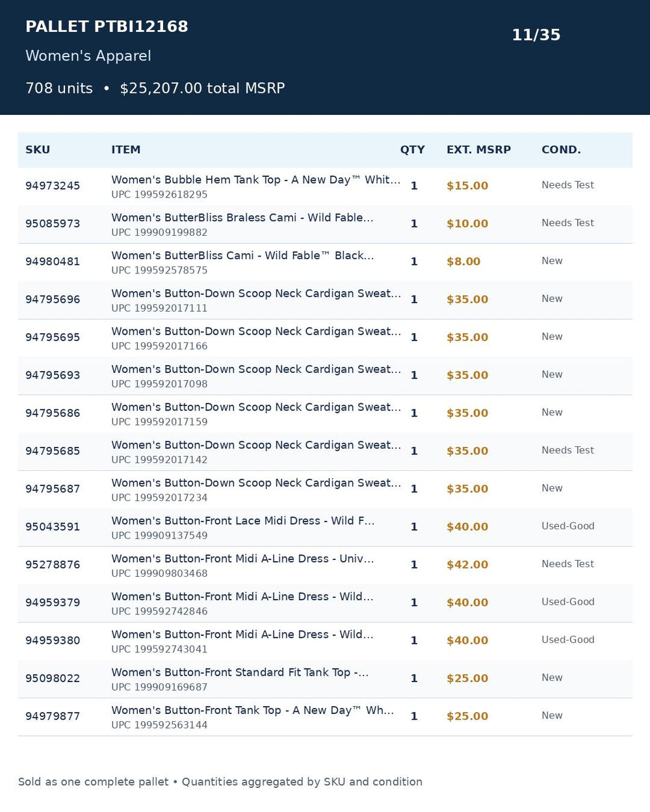Click the 11/35 page counter

pyautogui.click(x=536, y=35)
